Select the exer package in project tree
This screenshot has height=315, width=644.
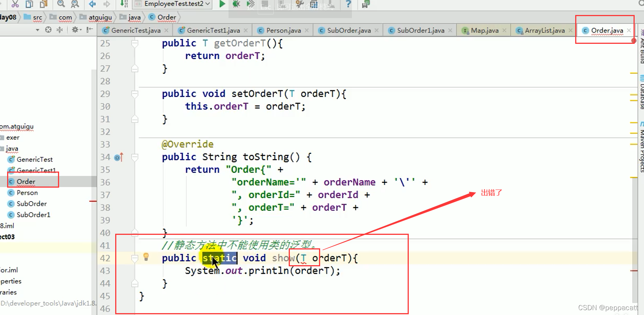coord(10,137)
